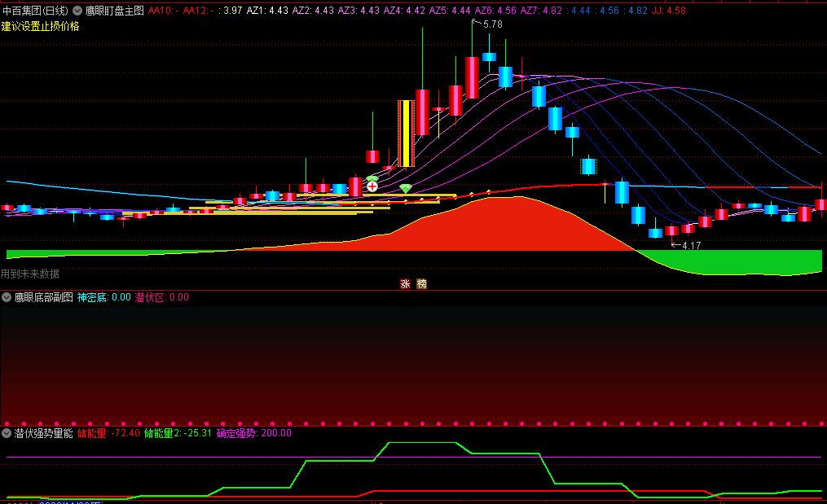The image size is (827, 504).
Task: Click the AZ3: 4.43 value
Action: pyautogui.click(x=359, y=11)
